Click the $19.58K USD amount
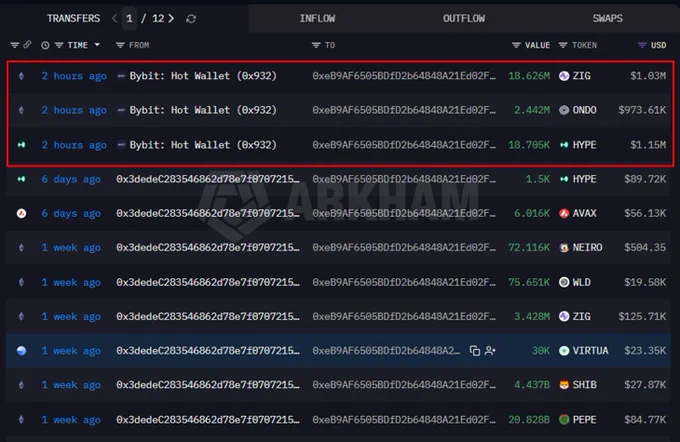Viewport: 680px width, 442px height. pos(645,282)
